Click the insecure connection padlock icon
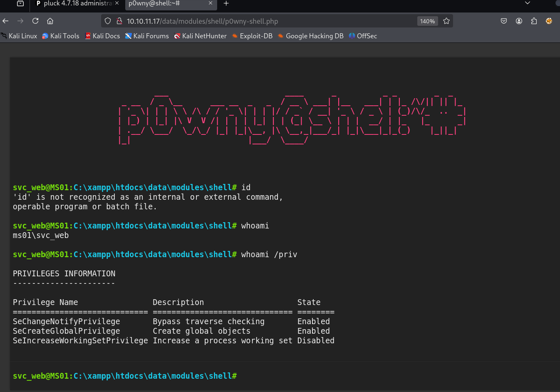This screenshot has width=560, height=392. [119, 21]
